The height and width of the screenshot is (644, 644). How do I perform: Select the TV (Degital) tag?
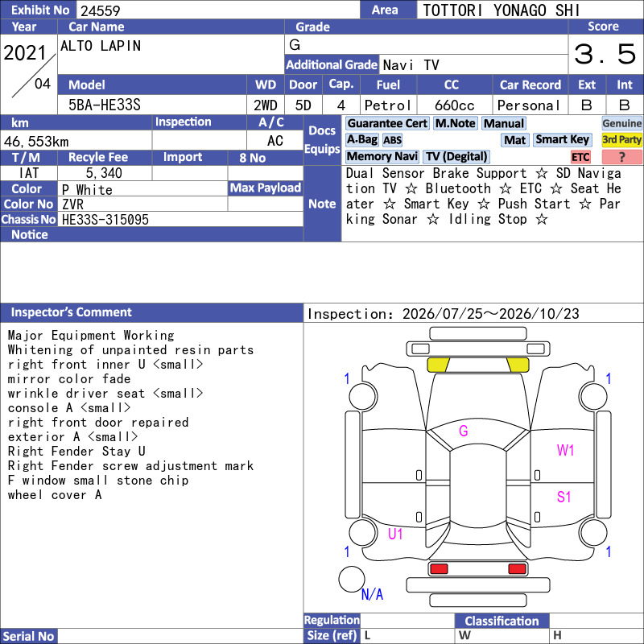[x=456, y=156]
